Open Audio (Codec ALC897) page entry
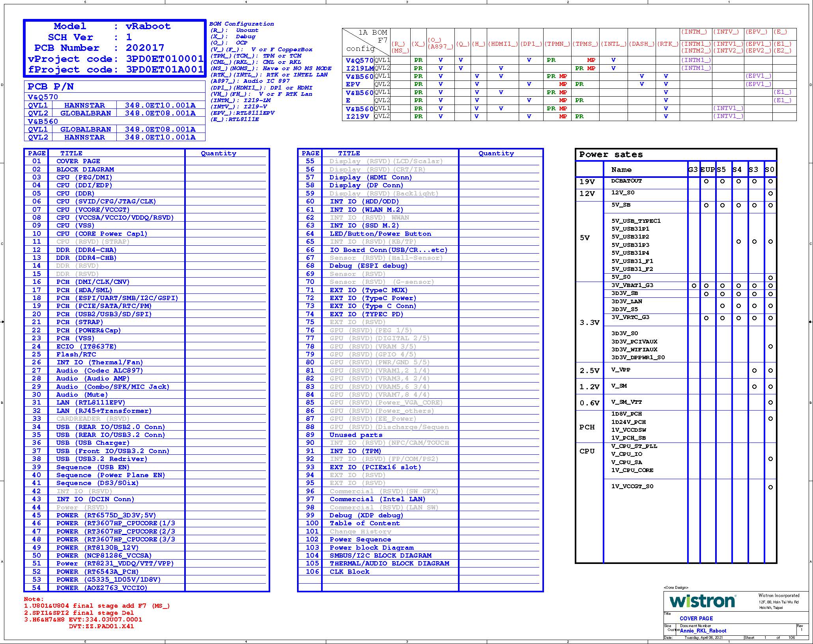813x644 pixels. [x=99, y=370]
